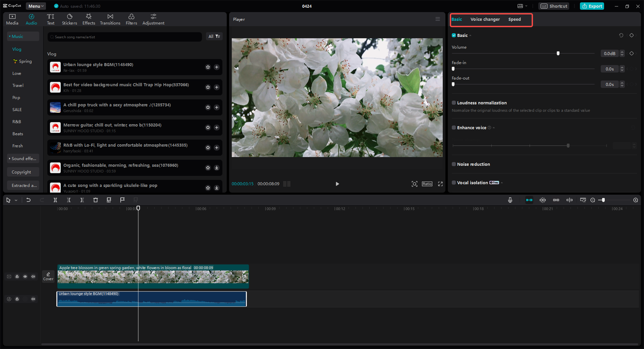
Task: Start voiceover recording with microphone icon
Action: point(510,200)
